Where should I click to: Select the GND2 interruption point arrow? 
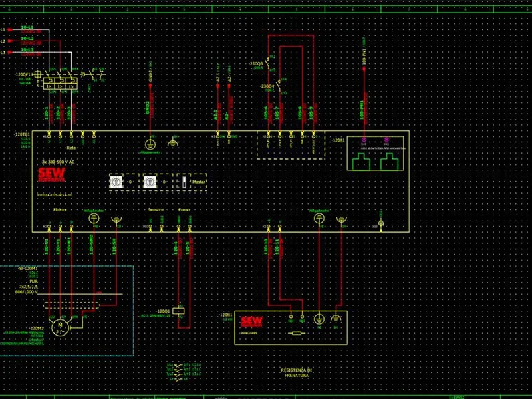click(150, 87)
